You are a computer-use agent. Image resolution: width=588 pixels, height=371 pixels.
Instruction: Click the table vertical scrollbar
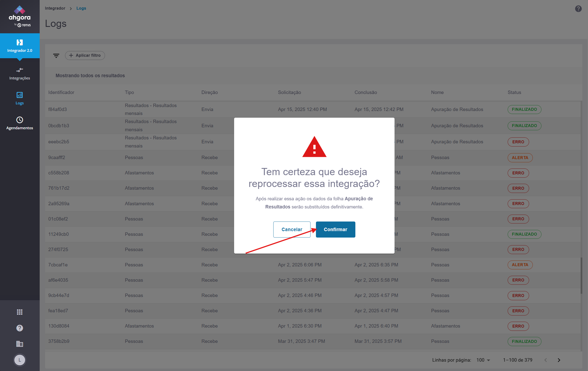pos(581,276)
